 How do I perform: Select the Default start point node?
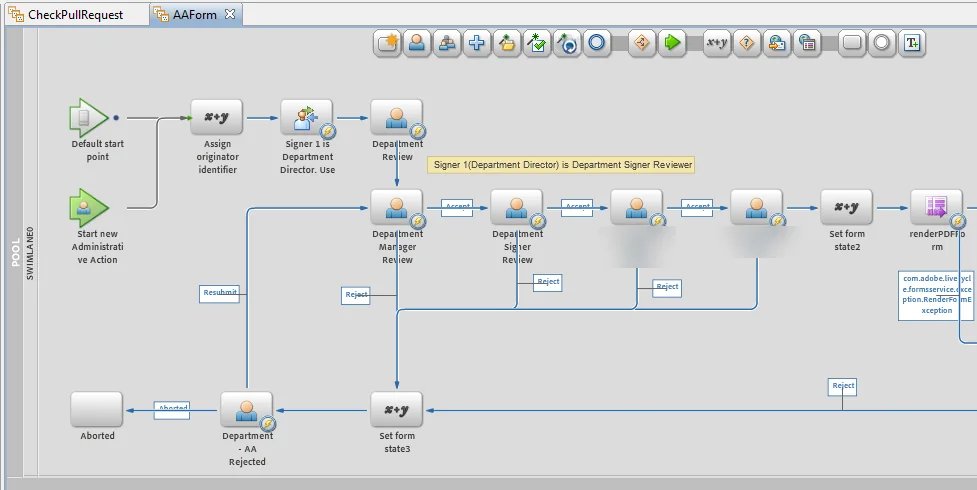89,117
